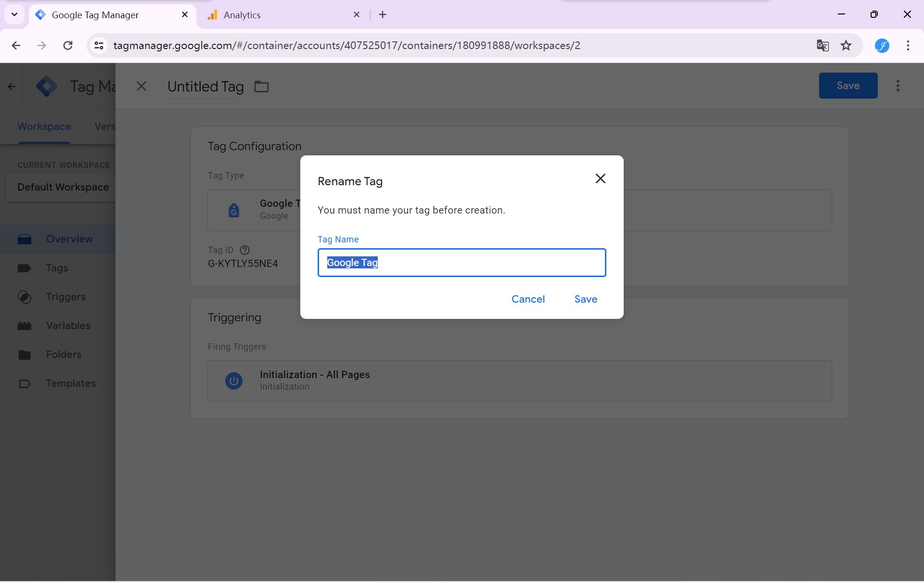Click the Triggers circle icon
This screenshot has height=582, width=924.
pyautogui.click(x=25, y=297)
